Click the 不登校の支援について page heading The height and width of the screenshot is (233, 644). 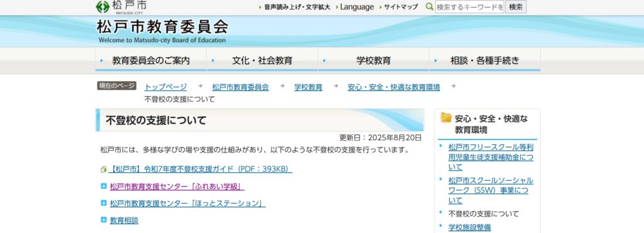tap(156, 120)
